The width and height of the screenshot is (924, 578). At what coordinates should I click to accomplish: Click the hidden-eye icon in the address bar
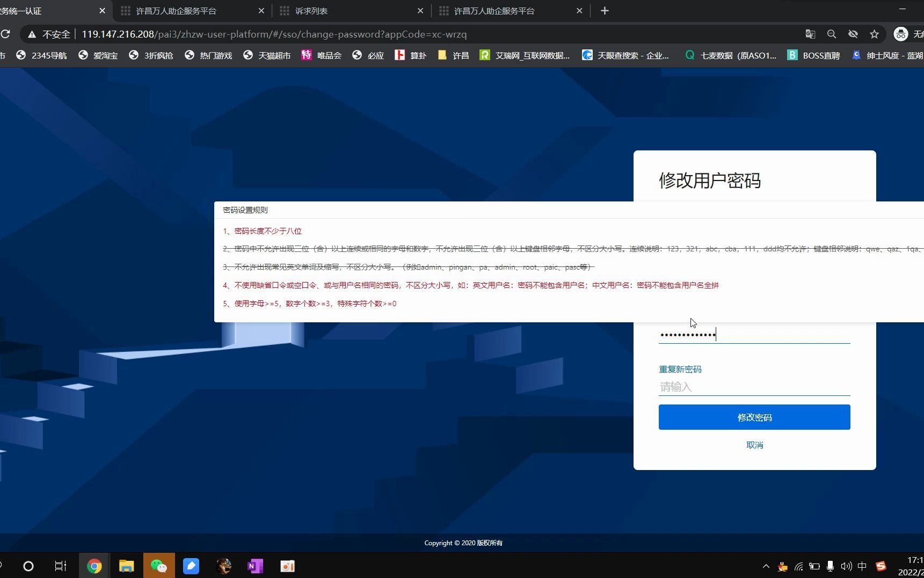853,34
